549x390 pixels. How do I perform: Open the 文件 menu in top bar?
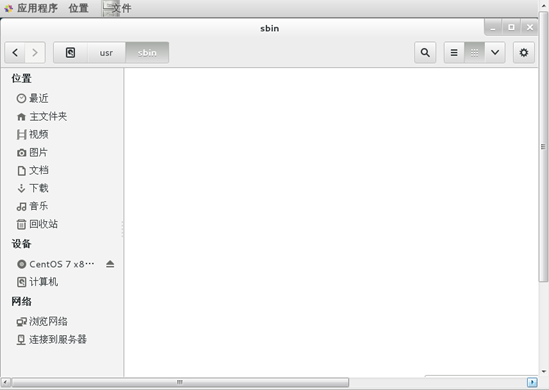[117, 8]
